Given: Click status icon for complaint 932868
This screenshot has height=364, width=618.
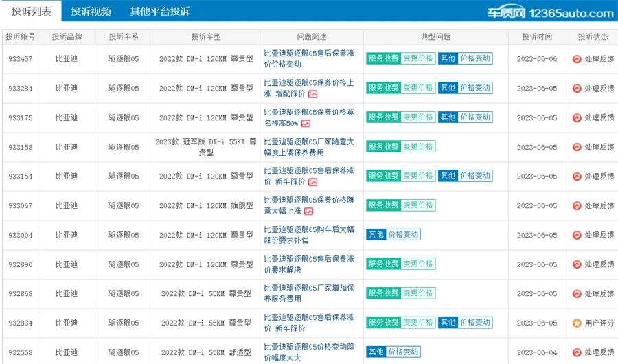Looking at the screenshot, I should (577, 293).
